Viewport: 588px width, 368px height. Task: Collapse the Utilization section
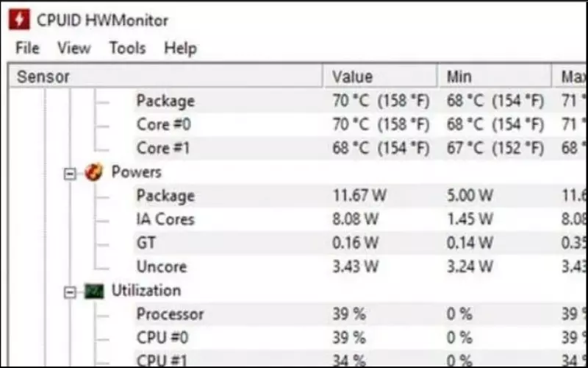click(x=70, y=292)
